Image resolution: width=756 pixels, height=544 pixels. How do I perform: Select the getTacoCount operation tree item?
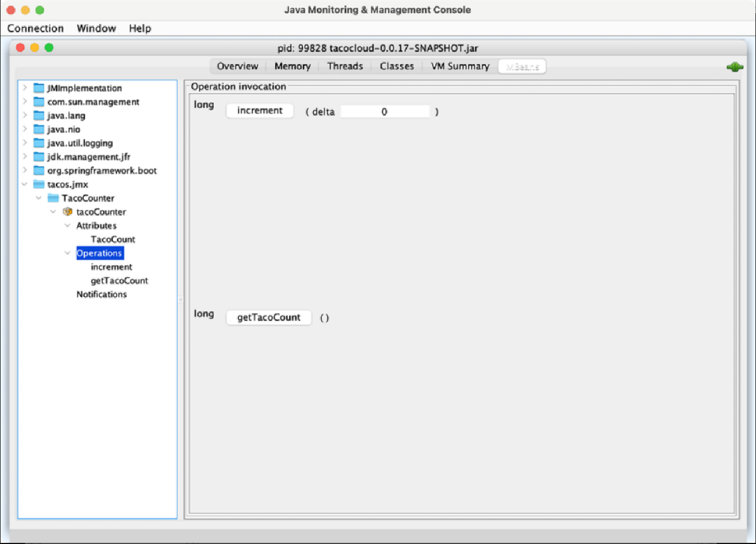(119, 280)
